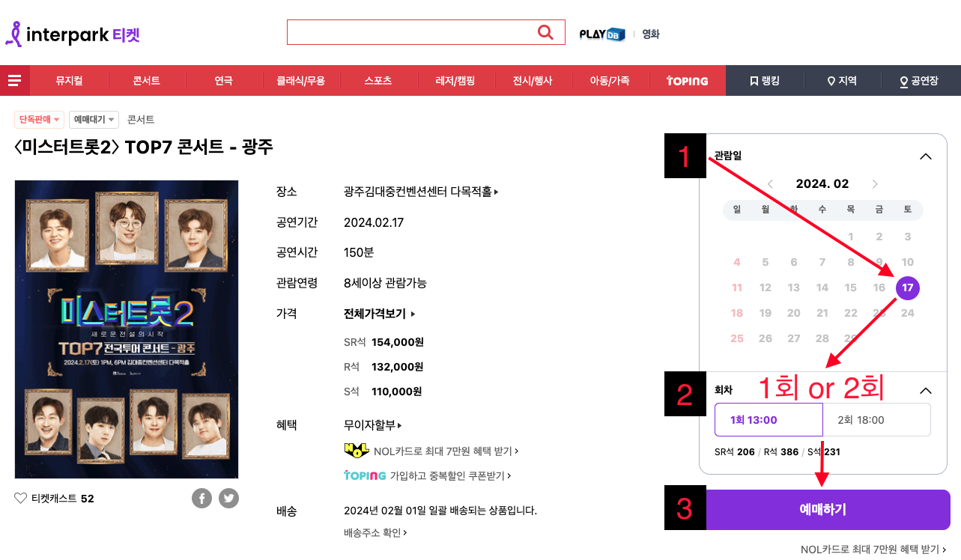This screenshot has width=961, height=560.
Task: Select date 17 on the calendar
Action: (907, 287)
